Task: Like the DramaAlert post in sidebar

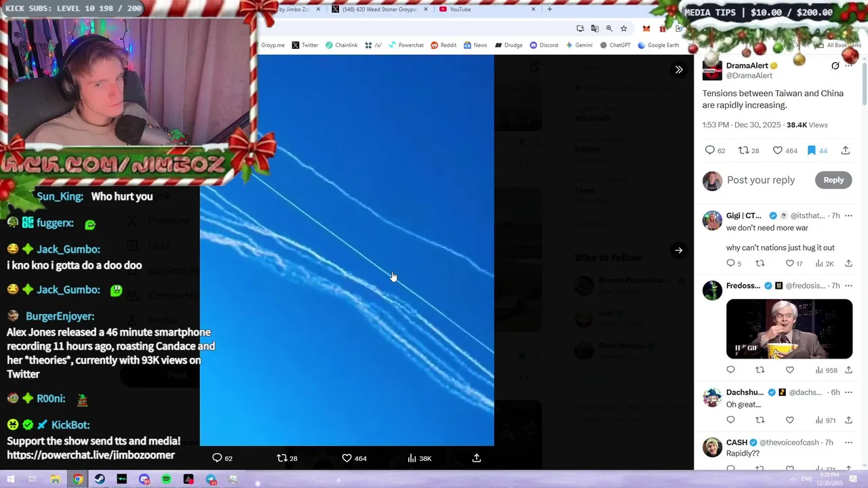Action: click(785, 150)
